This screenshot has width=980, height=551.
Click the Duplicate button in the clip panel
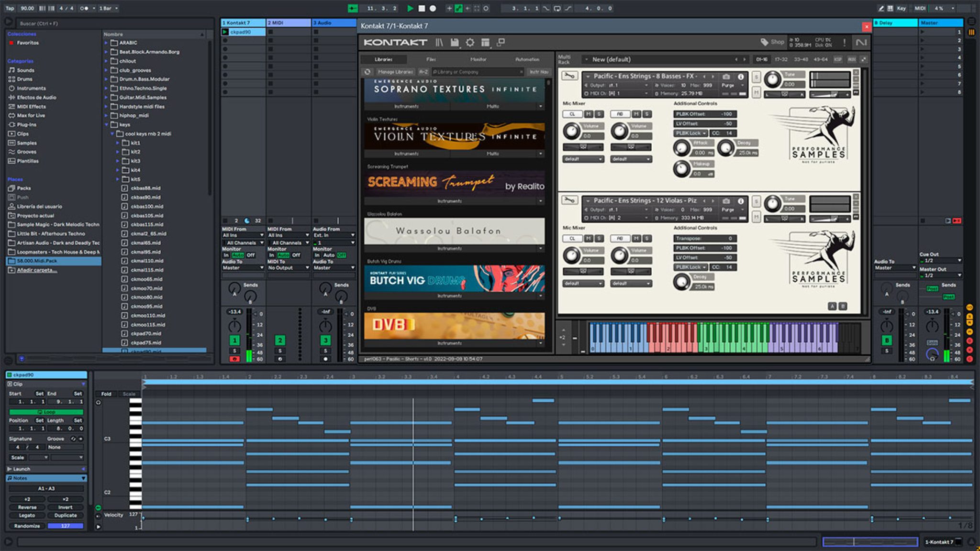(66, 516)
